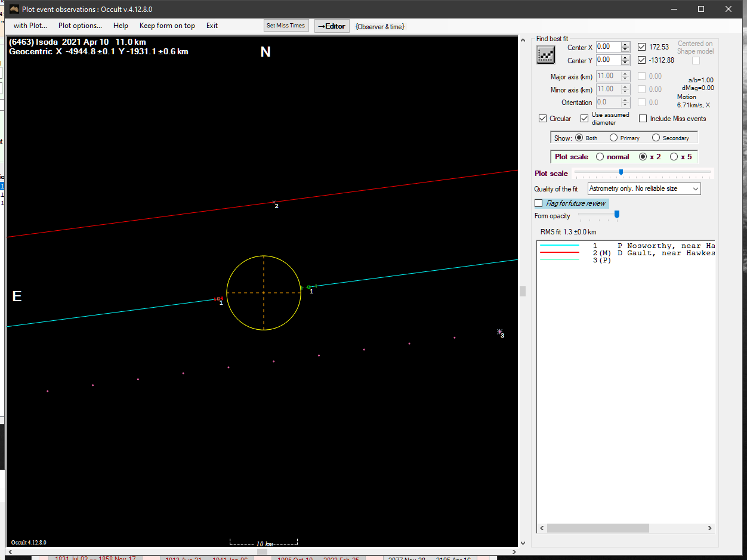This screenshot has height=560, width=747.
Task: Decrease Center Y with down spinner arrow
Action: pyautogui.click(x=625, y=63)
